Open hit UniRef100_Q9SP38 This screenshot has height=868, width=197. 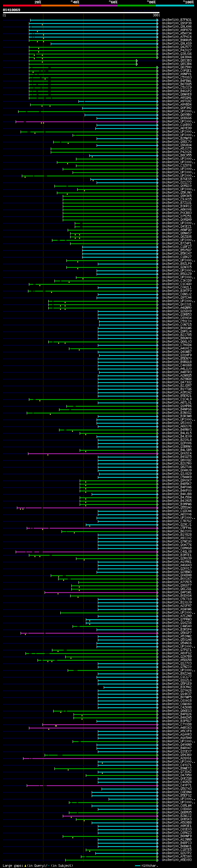point(177,23)
